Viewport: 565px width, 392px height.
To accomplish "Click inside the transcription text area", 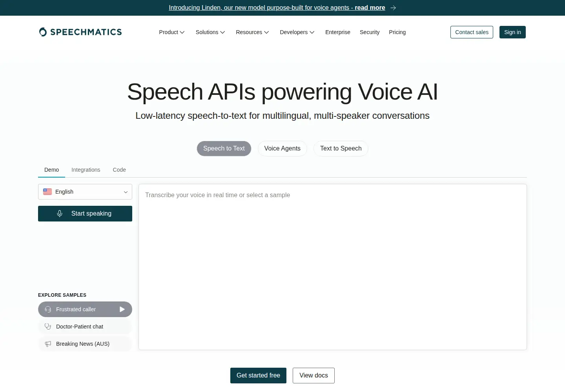I will [x=333, y=267].
